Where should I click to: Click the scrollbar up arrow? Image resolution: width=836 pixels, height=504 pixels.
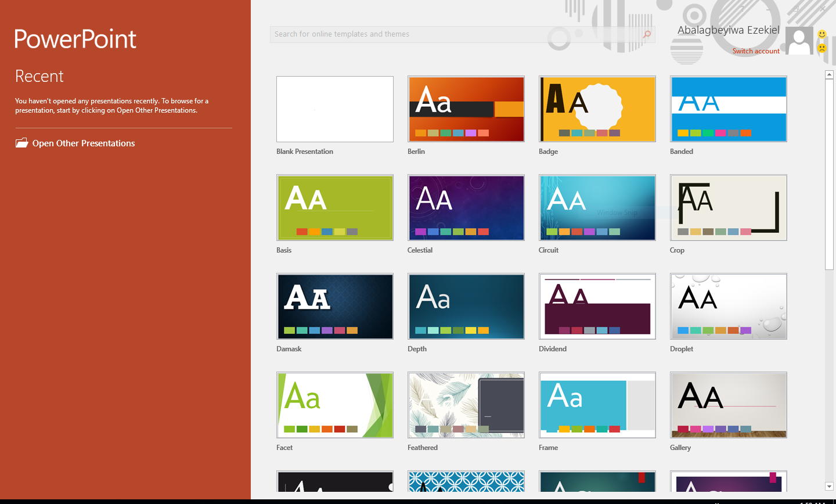coord(829,75)
